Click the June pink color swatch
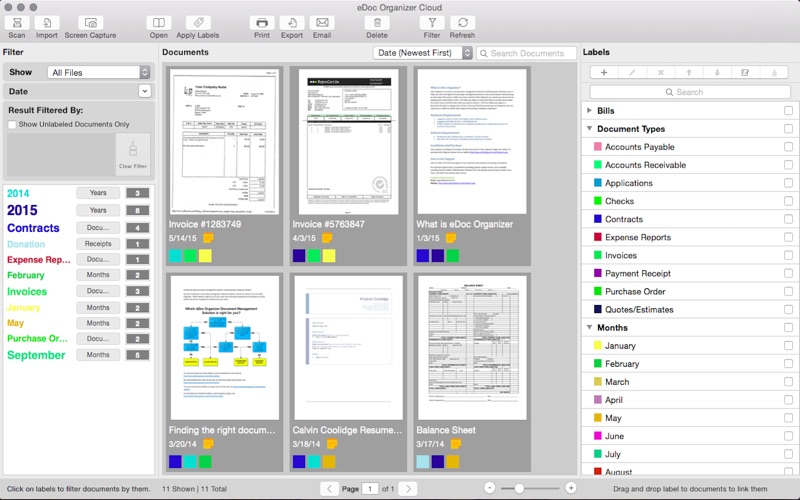800x500 pixels. point(598,436)
